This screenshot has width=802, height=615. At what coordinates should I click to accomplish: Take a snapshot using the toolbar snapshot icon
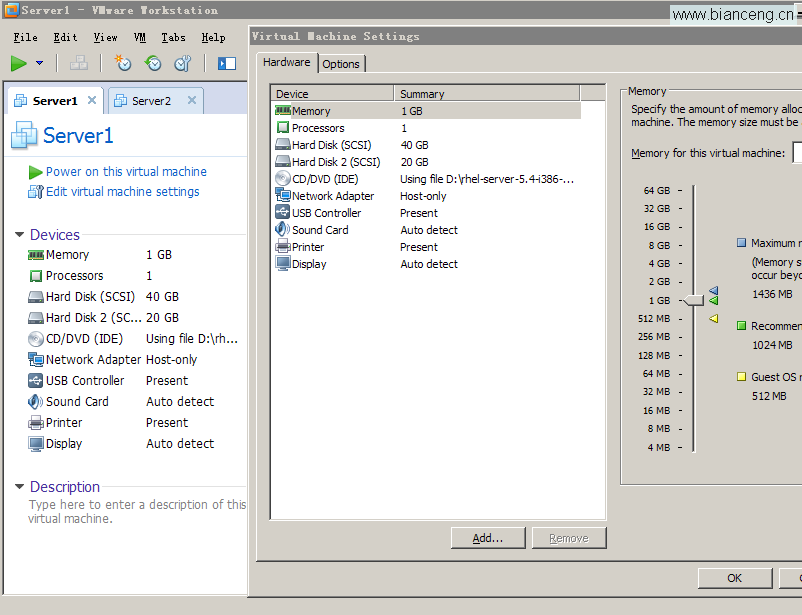[123, 63]
